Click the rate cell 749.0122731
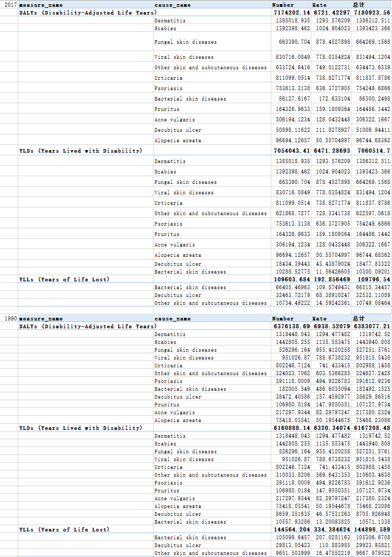 tap(333, 68)
